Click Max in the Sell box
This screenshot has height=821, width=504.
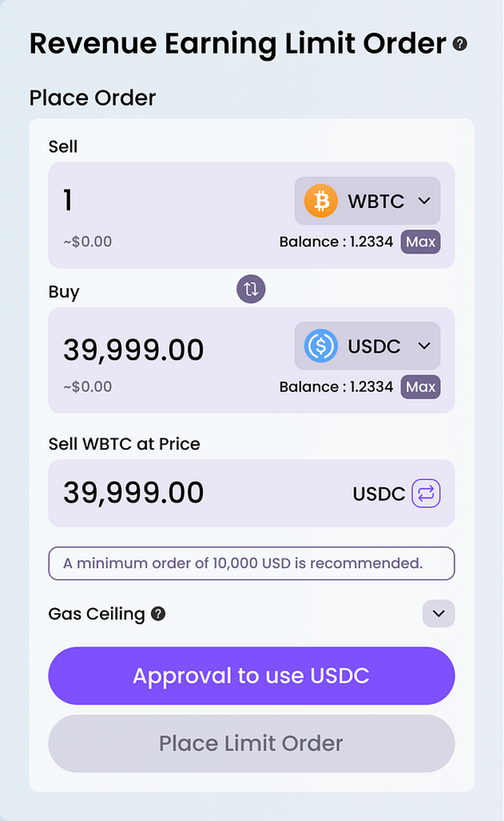click(x=421, y=242)
